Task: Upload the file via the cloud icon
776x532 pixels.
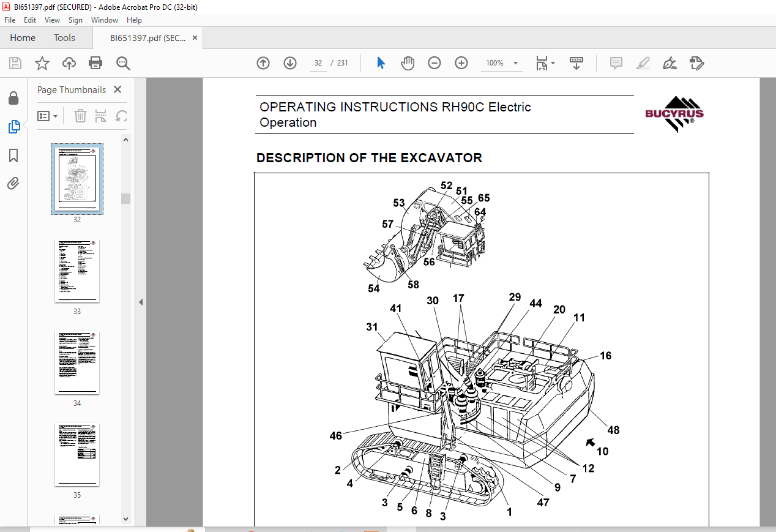Action: (x=69, y=63)
